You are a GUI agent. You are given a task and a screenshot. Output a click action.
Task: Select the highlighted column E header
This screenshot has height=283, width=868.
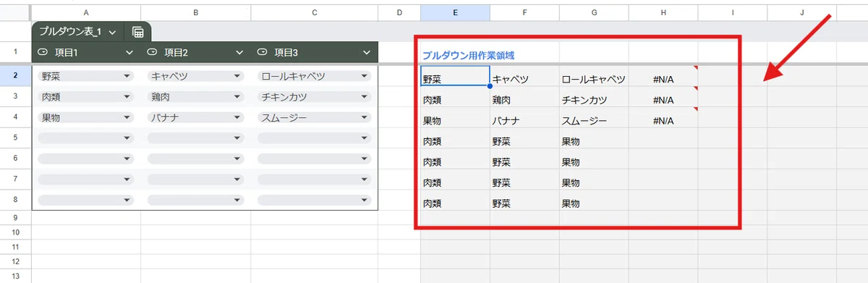(x=455, y=13)
